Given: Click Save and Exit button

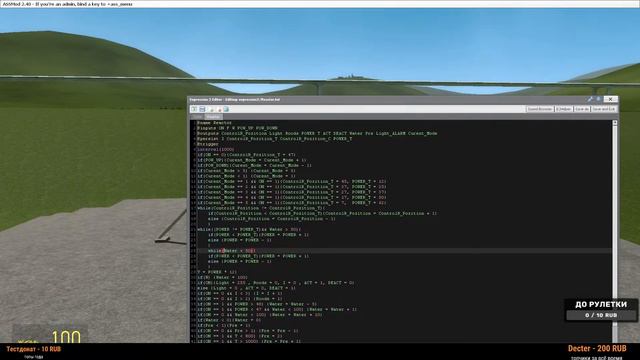Looking at the screenshot, I should tap(604, 109).
